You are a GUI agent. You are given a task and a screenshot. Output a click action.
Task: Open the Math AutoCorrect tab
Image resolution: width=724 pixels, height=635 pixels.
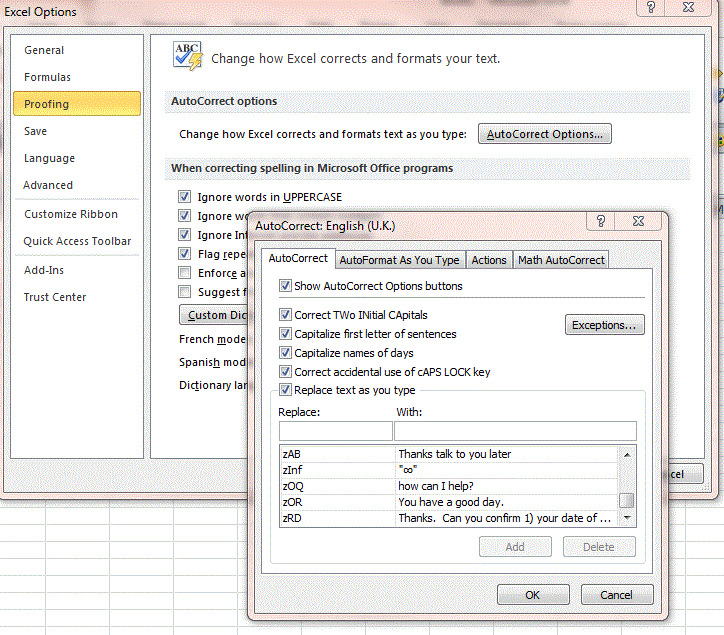pyautogui.click(x=560, y=260)
